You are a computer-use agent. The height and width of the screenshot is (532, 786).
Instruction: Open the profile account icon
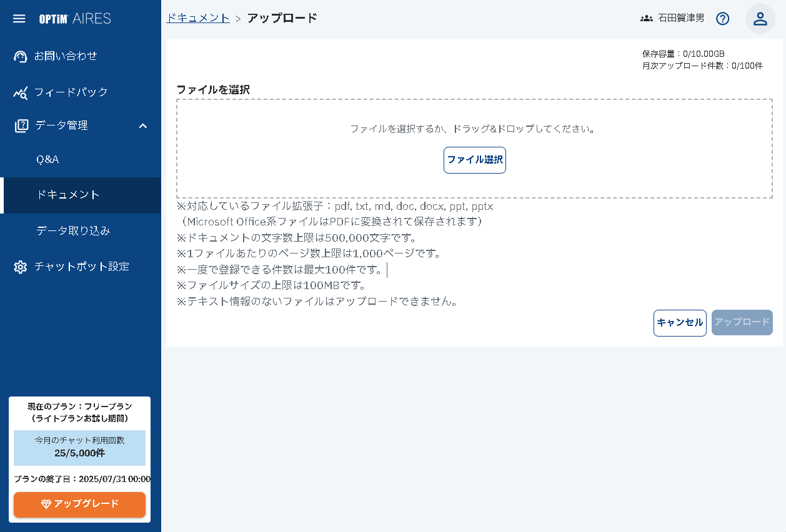760,18
